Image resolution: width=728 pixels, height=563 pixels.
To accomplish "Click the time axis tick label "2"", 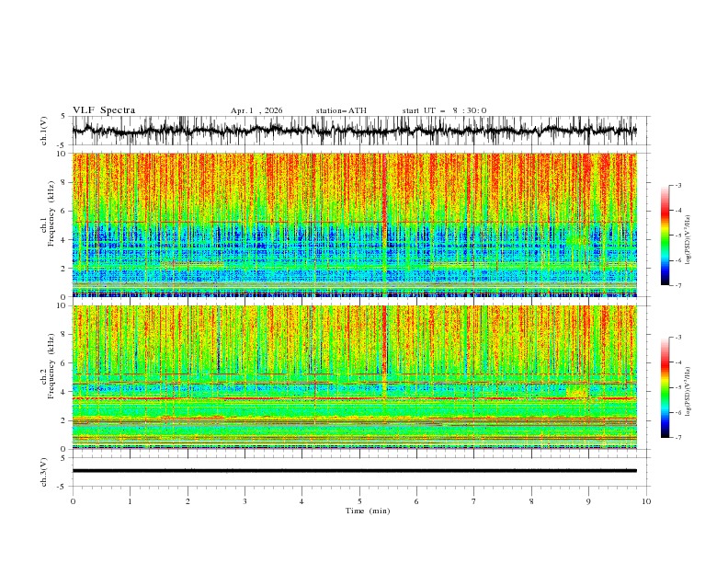I will 188,501.
